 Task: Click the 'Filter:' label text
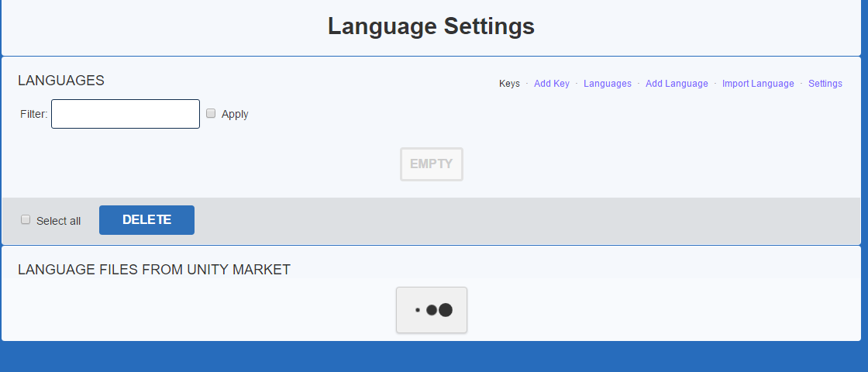click(34, 115)
